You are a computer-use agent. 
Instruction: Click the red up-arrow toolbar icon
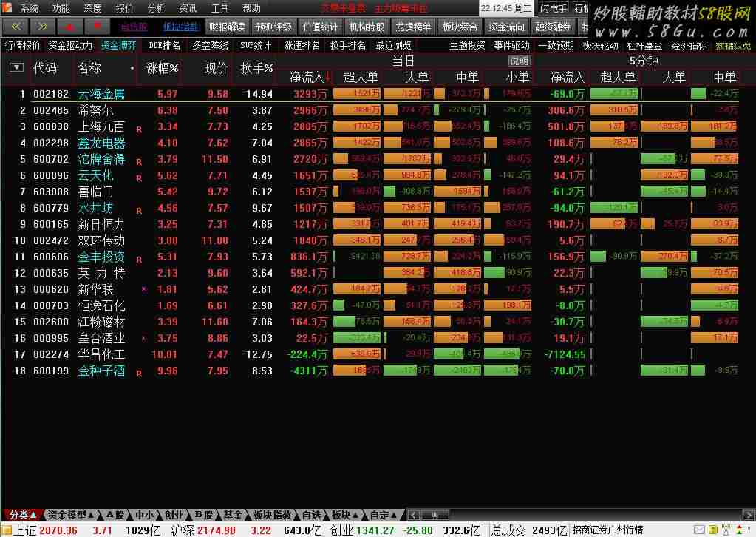(69, 27)
